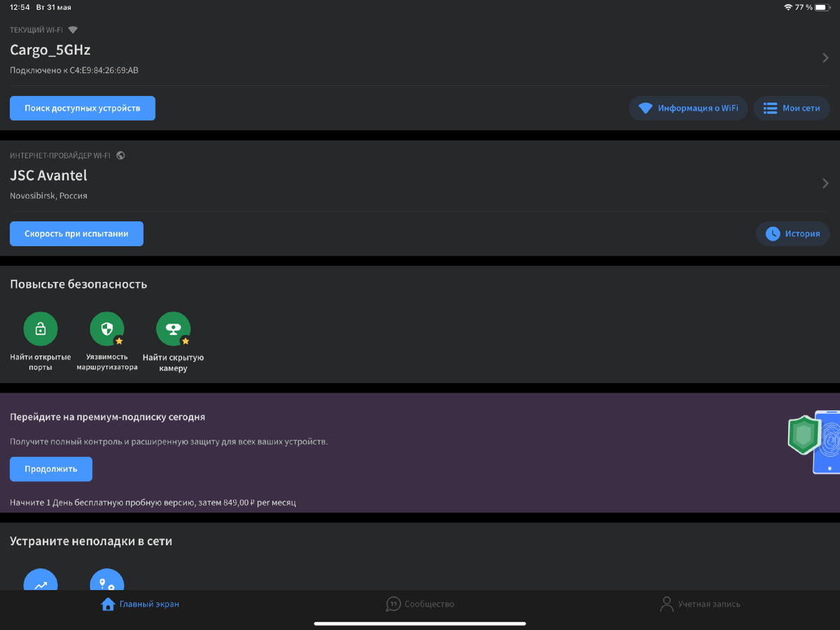Open the find hidden camera icon

(174, 329)
